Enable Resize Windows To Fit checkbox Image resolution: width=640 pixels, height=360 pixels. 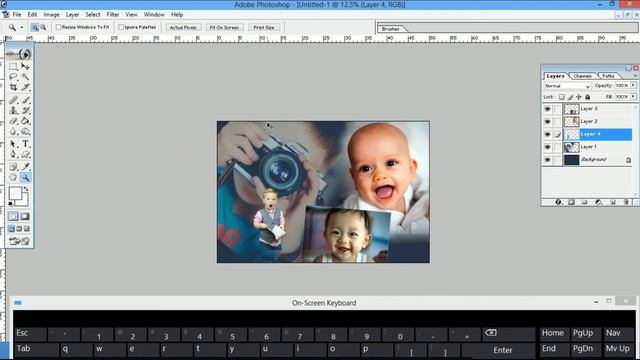59,27
